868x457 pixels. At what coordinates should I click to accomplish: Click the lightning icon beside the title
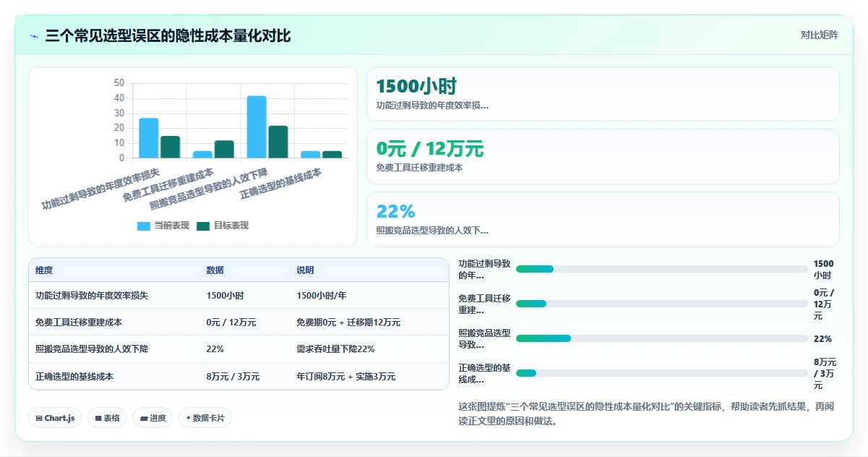tap(35, 36)
